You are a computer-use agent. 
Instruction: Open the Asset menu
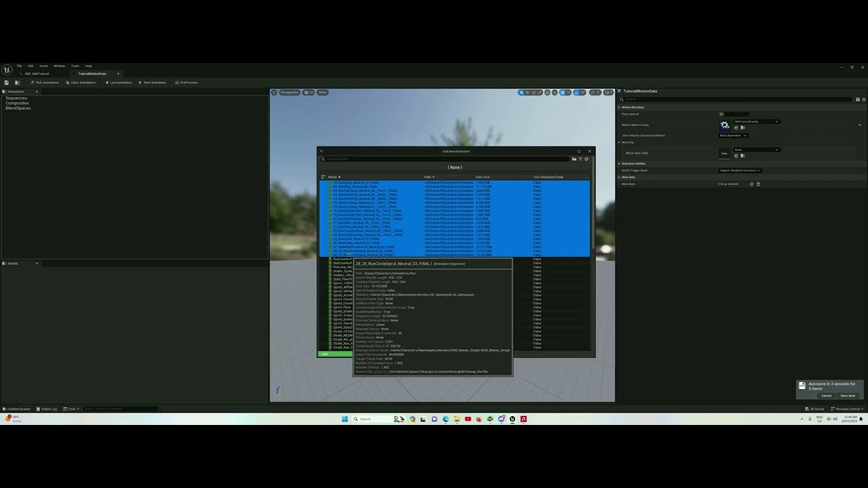tap(43, 66)
